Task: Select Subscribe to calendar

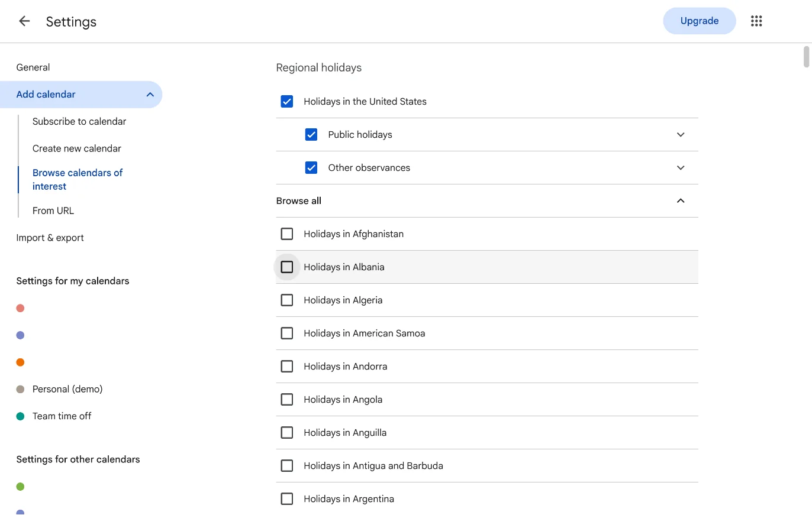Action: click(x=79, y=121)
